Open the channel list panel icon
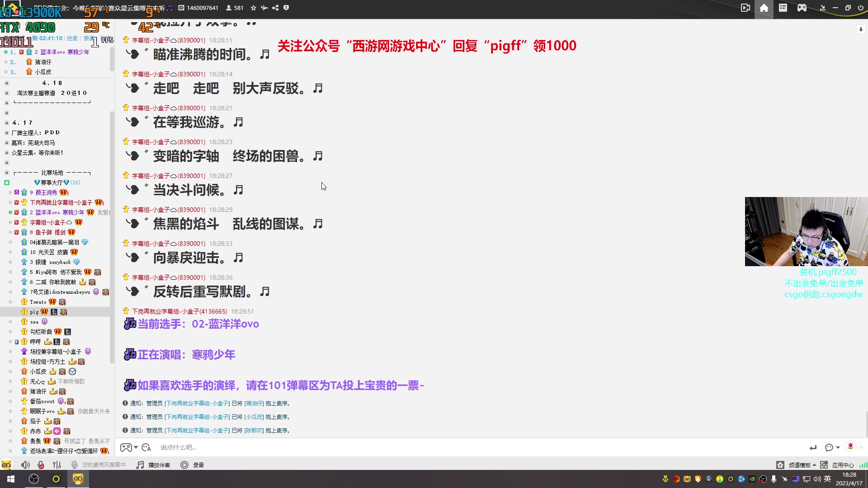The width and height of the screenshot is (868, 488). coord(783,8)
